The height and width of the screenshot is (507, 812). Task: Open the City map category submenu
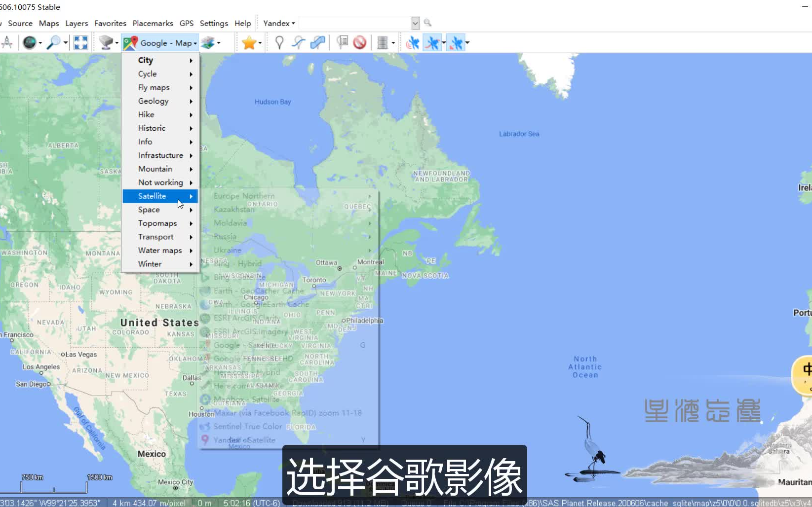pos(160,60)
